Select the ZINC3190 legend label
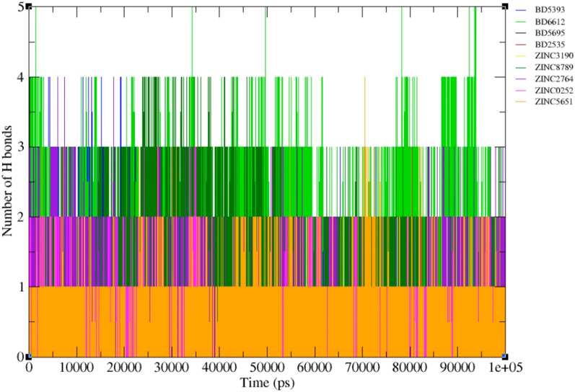Viewport: 575px width, 392px height. (554, 56)
